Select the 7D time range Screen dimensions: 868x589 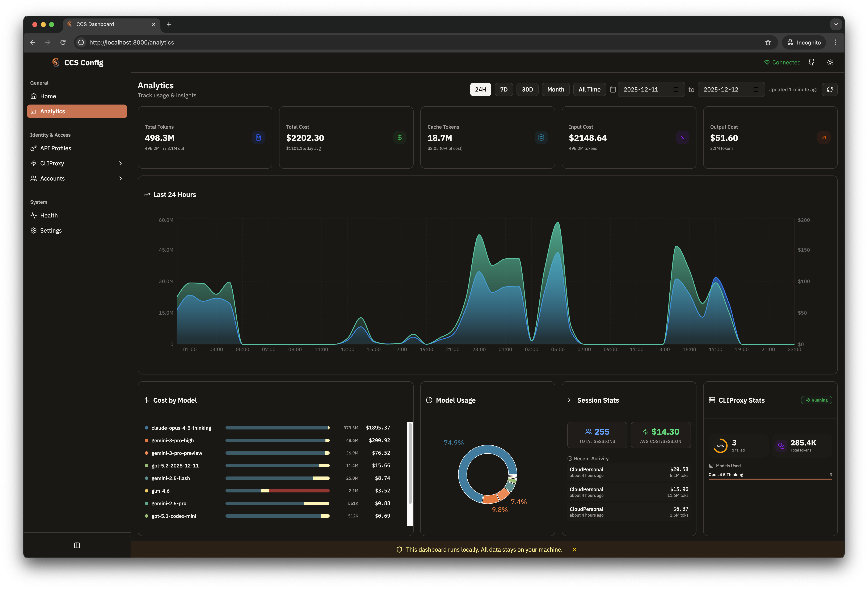503,90
